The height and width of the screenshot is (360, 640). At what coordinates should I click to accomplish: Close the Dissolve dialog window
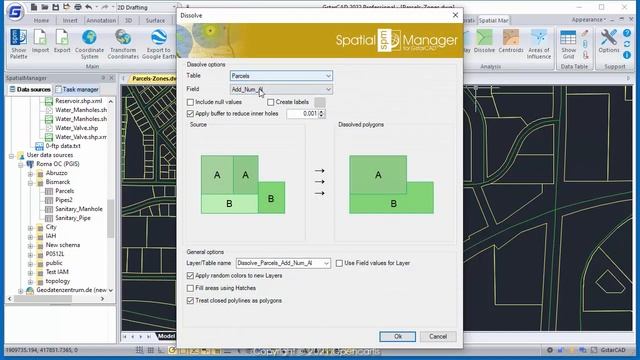pyautogui.click(x=455, y=15)
